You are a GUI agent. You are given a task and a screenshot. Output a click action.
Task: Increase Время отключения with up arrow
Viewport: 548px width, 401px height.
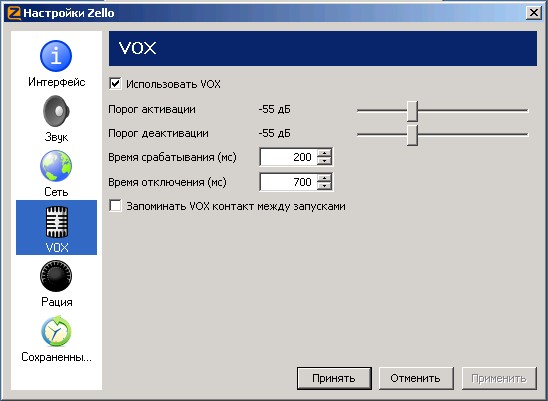pos(325,178)
